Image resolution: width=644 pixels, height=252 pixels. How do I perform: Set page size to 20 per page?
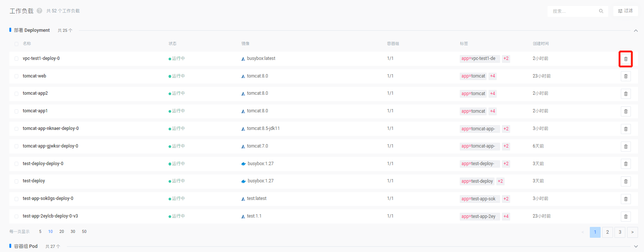point(62,232)
